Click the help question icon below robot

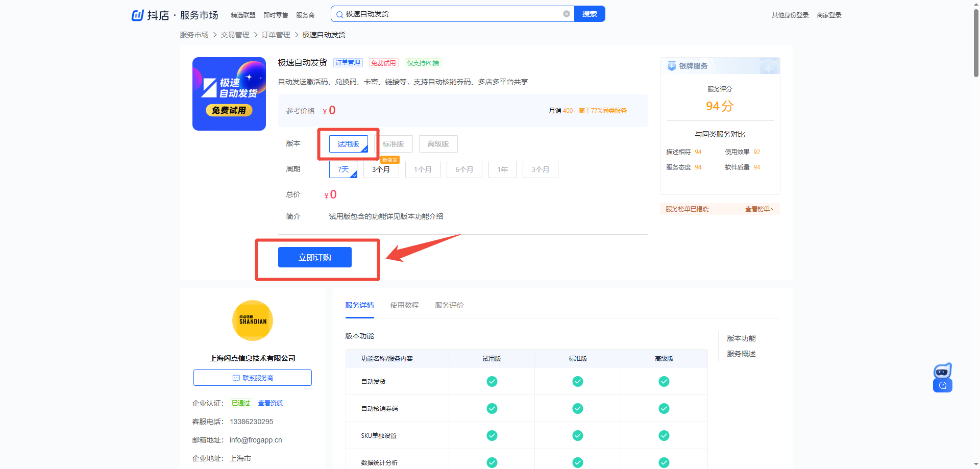(942, 386)
